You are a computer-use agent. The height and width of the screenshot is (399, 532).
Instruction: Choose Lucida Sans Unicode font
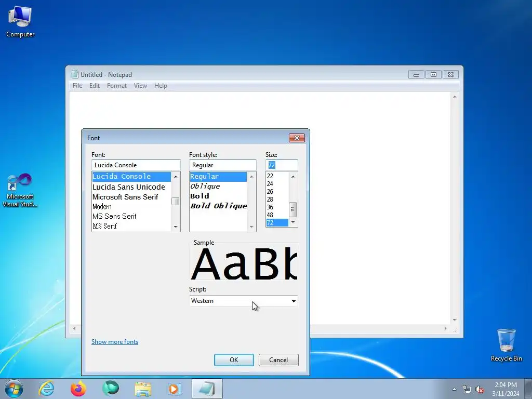[131, 187]
